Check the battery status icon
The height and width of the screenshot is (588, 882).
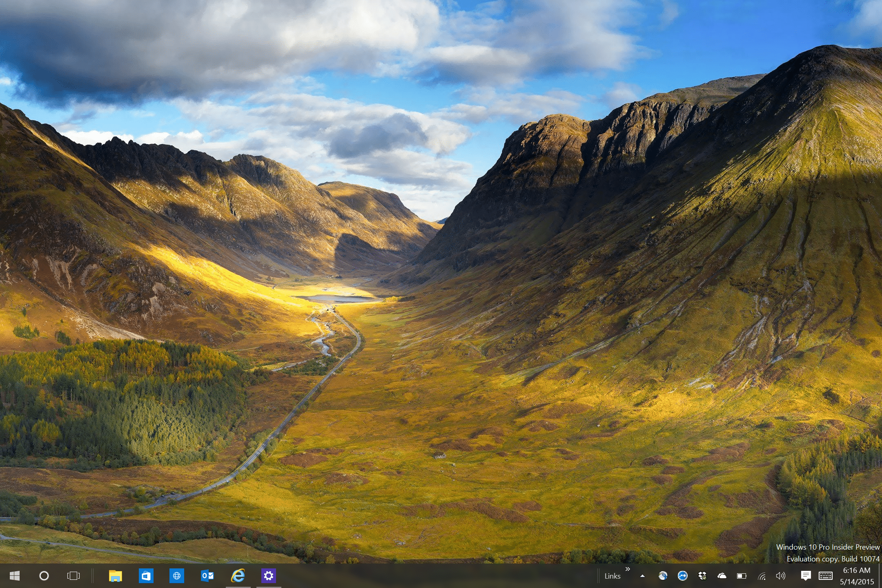click(x=742, y=576)
